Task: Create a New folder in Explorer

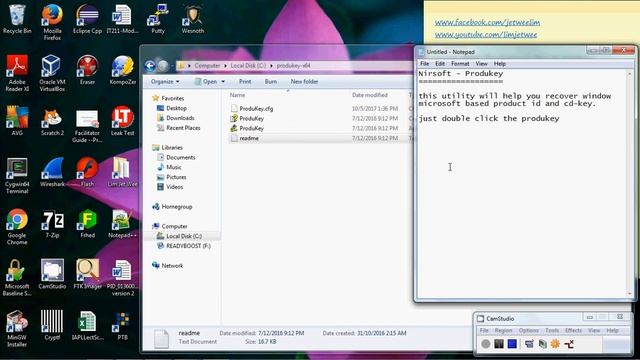Action: tap(304, 82)
